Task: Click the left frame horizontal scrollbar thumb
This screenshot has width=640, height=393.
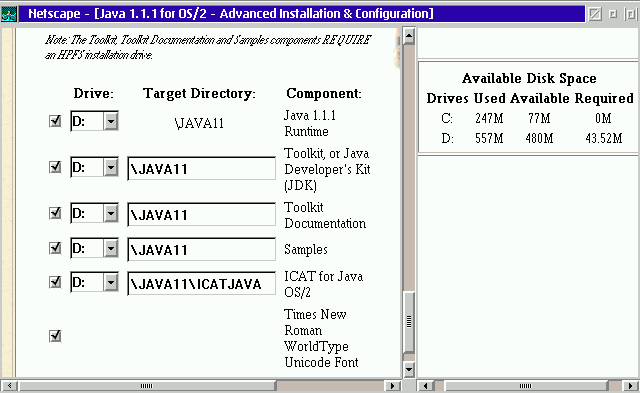Action: click(147, 386)
